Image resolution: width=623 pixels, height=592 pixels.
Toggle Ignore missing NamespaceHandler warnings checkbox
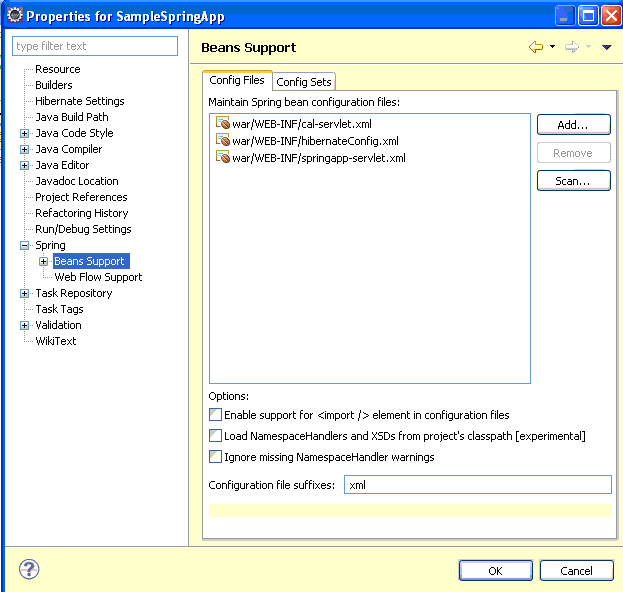tap(215, 457)
